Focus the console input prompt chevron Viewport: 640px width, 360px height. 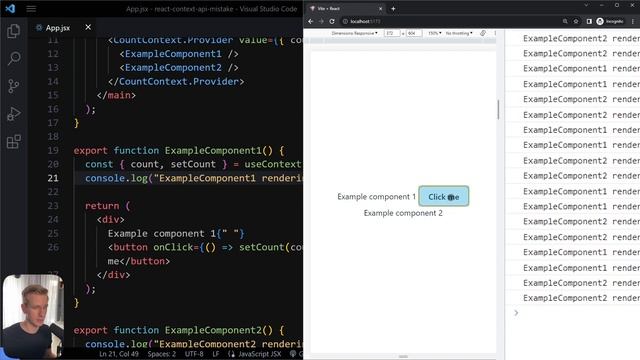pos(516,313)
